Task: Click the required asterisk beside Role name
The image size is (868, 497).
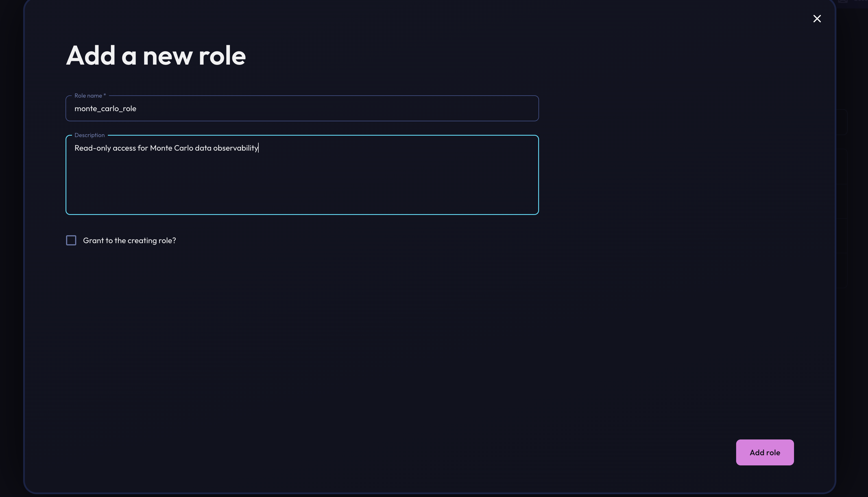Action: point(104,95)
